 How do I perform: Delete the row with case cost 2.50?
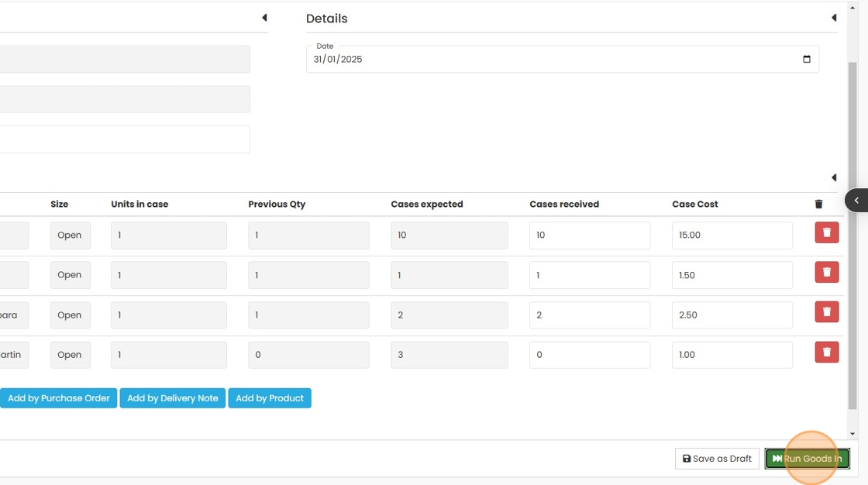[826, 312]
